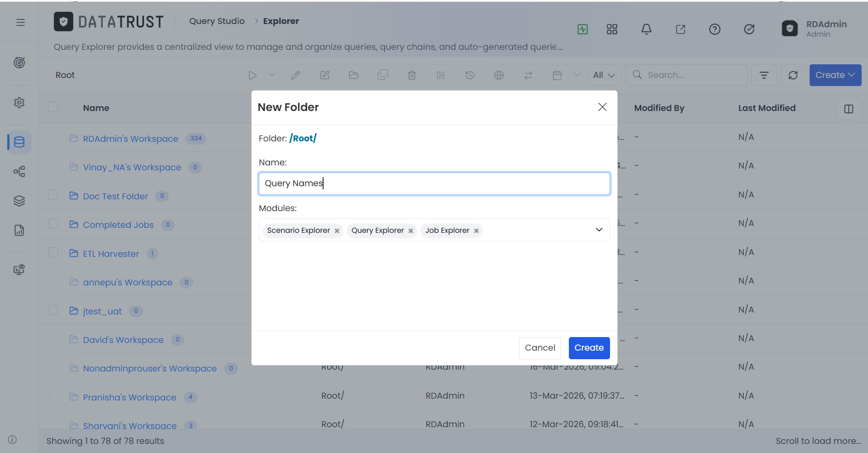This screenshot has height=453, width=868.
Task: Remove the Scenario Explorer module tag
Action: [337, 231]
